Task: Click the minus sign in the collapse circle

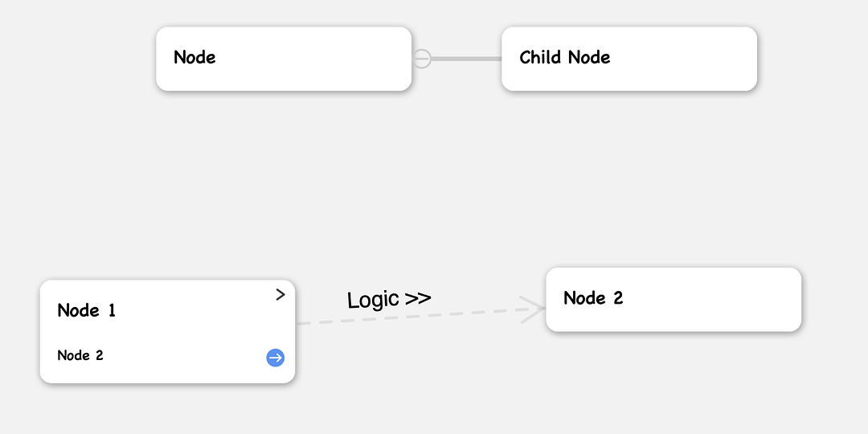Action: click(422, 59)
